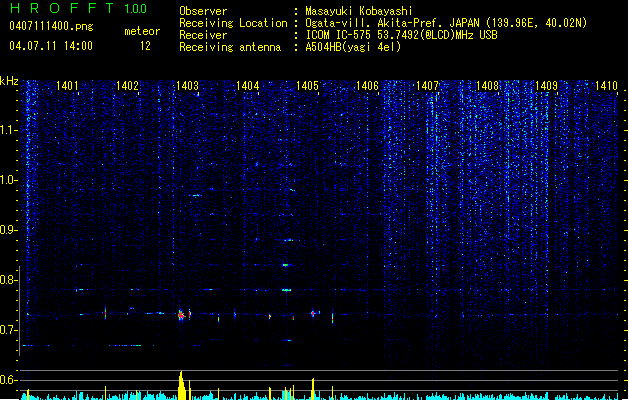Click the 1406 time marker
The height and width of the screenshot is (400, 629).
coord(367,85)
